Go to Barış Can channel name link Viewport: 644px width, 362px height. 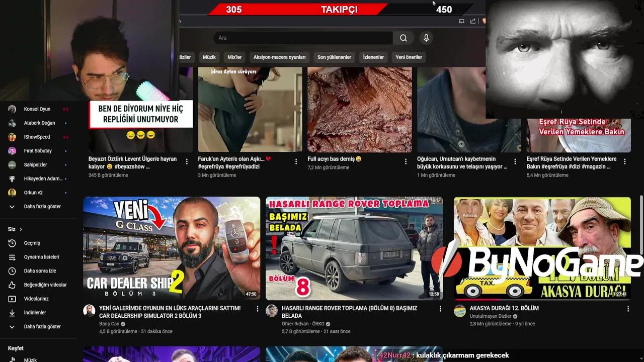coord(109,324)
